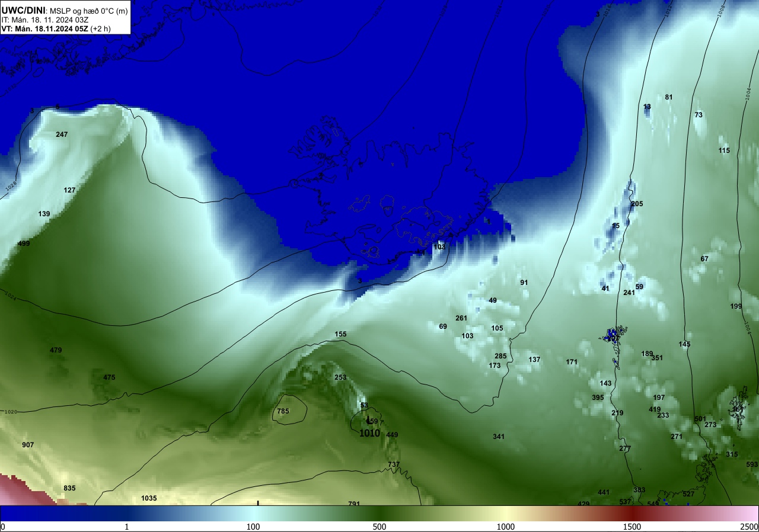This screenshot has height=532, width=759.
Task: Click the 1000 label on the color scale
Action: click(506, 527)
